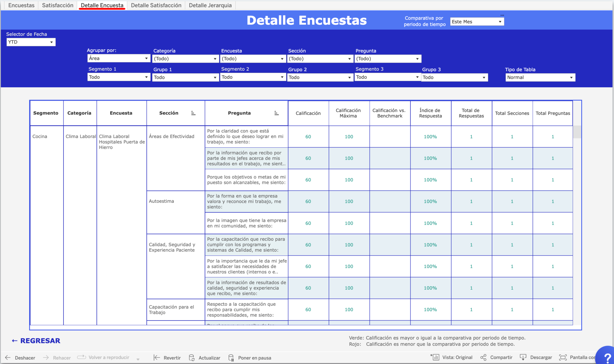Select the Detalle Encuesta tab
This screenshot has height=364, width=614.
click(x=102, y=5)
